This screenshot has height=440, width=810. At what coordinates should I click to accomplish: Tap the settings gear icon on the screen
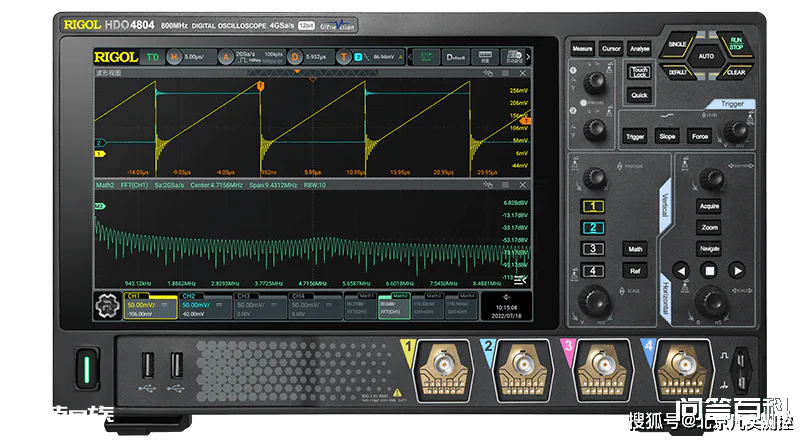coord(107,306)
